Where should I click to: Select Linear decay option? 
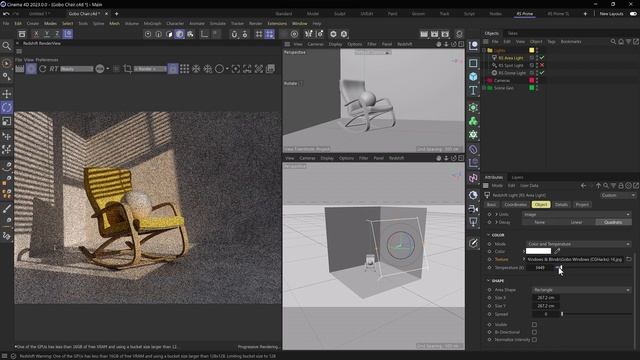pyautogui.click(x=576, y=222)
